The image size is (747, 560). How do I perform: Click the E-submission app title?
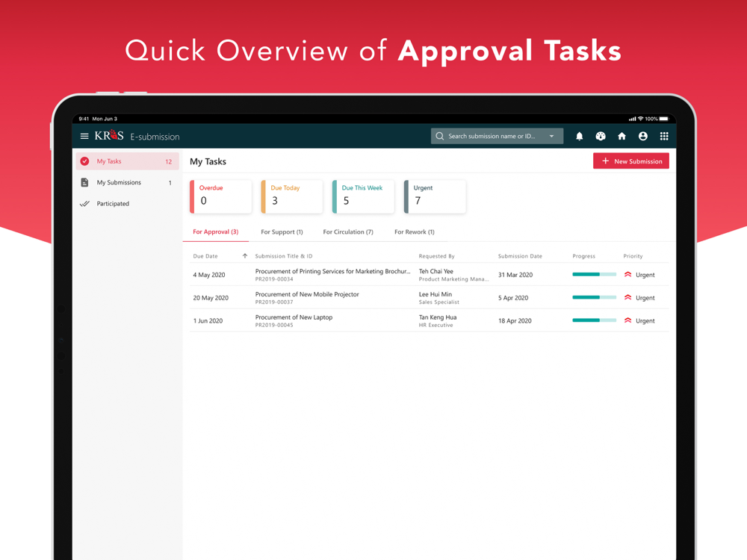tap(155, 137)
